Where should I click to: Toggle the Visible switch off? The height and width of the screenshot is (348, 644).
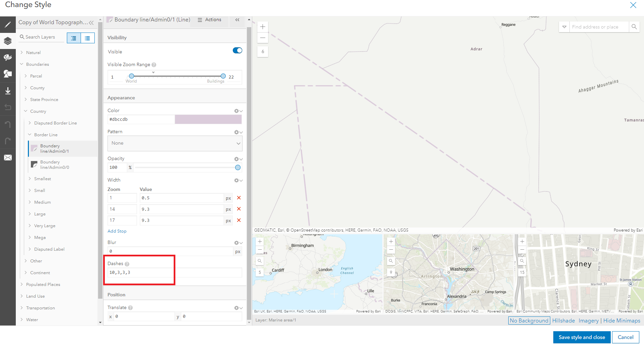pyautogui.click(x=238, y=50)
